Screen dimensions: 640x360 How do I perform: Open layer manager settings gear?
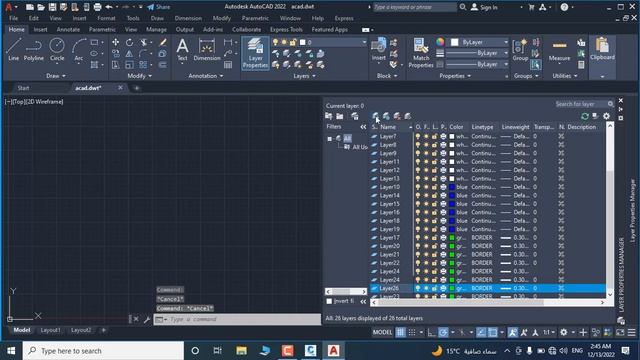tap(607, 116)
